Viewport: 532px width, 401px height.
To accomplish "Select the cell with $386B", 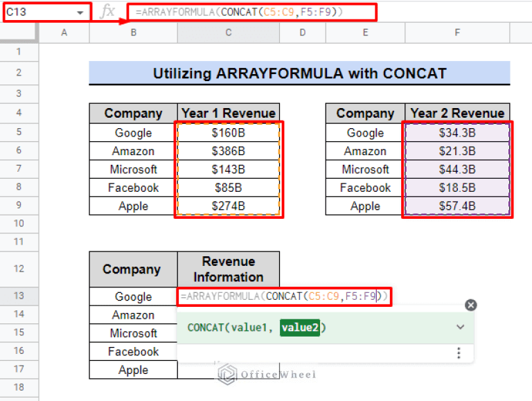I will (x=229, y=151).
